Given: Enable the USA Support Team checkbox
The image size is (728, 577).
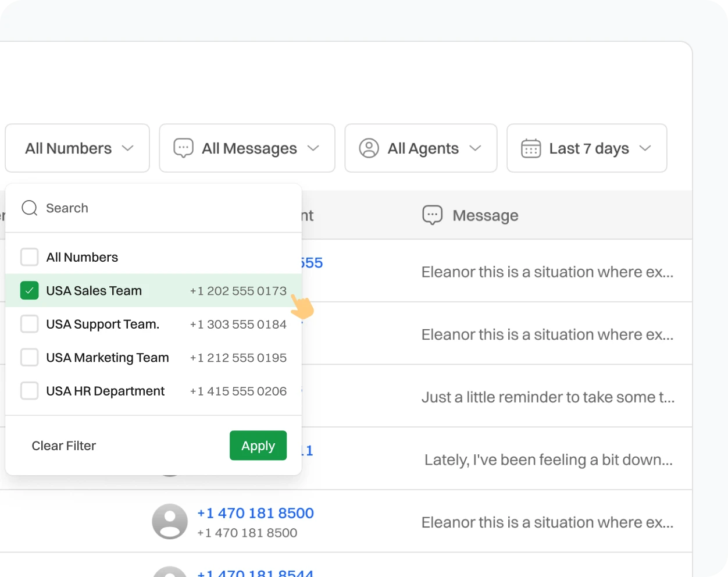Looking at the screenshot, I should pyautogui.click(x=29, y=324).
